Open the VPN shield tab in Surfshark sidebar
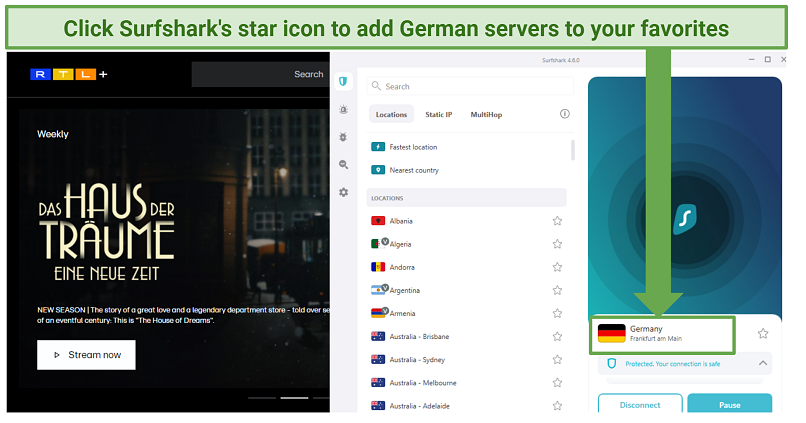 [x=343, y=81]
